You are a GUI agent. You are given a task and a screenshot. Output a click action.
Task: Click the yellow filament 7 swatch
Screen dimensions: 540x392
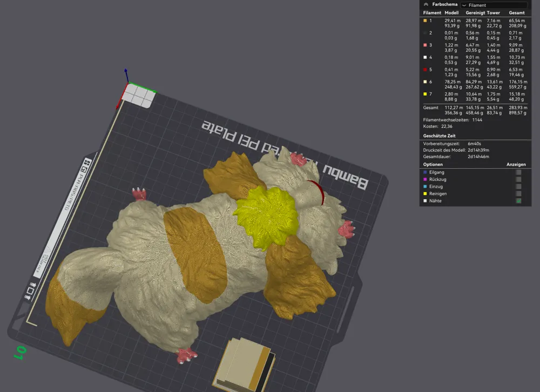click(425, 94)
